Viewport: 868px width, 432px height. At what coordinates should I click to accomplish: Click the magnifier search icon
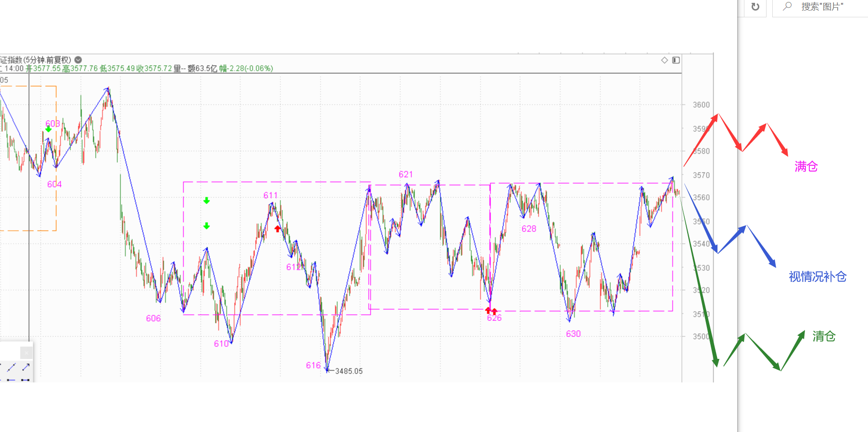[x=787, y=6]
